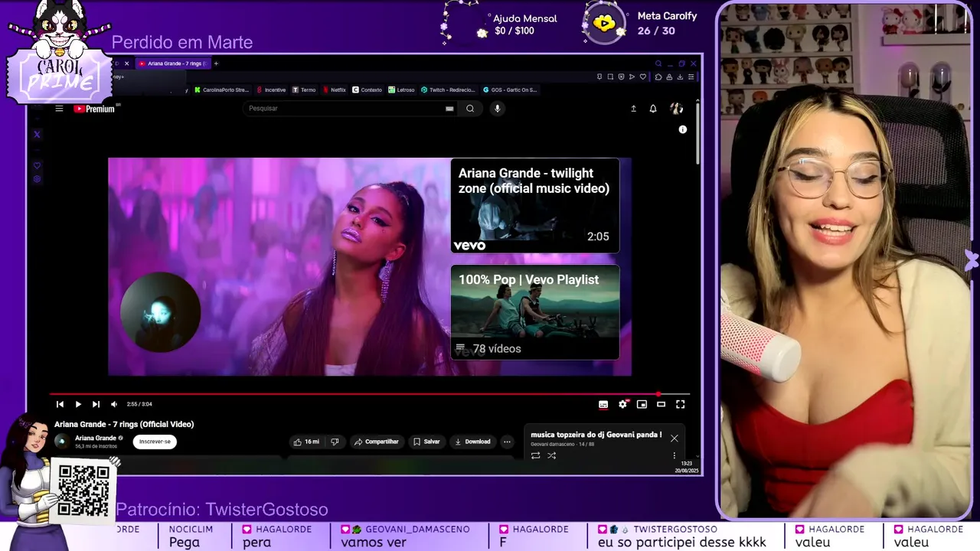Open the on-screen keyboard in search box
980x551 pixels.
point(449,109)
